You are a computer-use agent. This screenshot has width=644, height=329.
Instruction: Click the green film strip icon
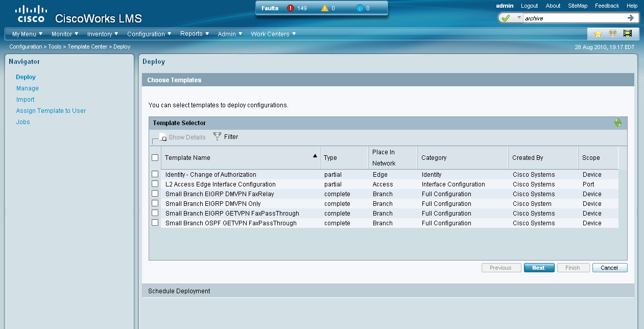(628, 34)
